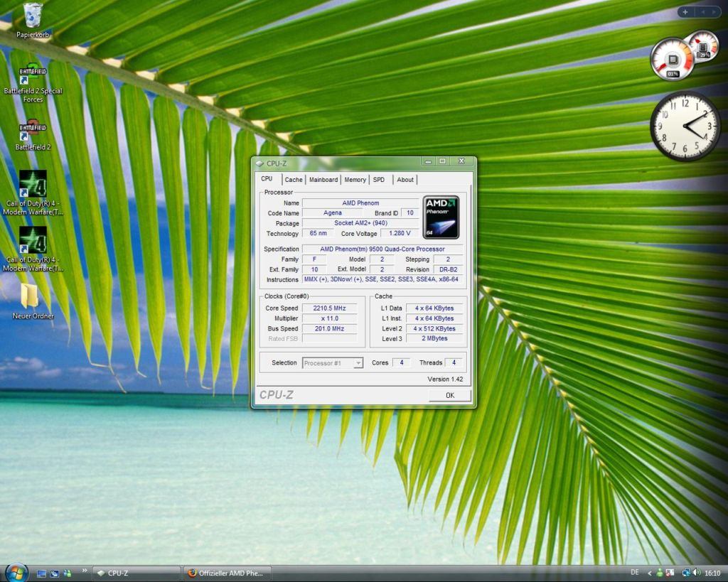Image resolution: width=728 pixels, height=582 pixels.
Task: Click the Core Voltage value 1.280 V
Action: pyautogui.click(x=400, y=234)
